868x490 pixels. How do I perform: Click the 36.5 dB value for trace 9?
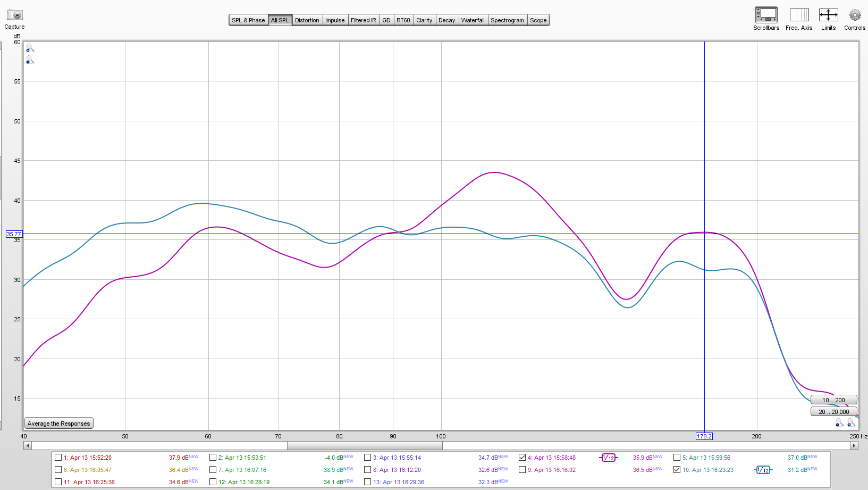(x=643, y=470)
